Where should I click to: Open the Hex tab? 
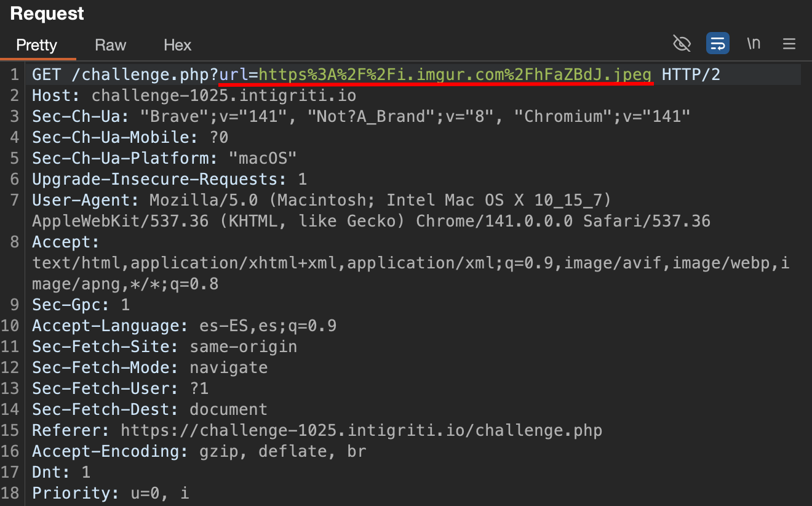click(x=177, y=45)
